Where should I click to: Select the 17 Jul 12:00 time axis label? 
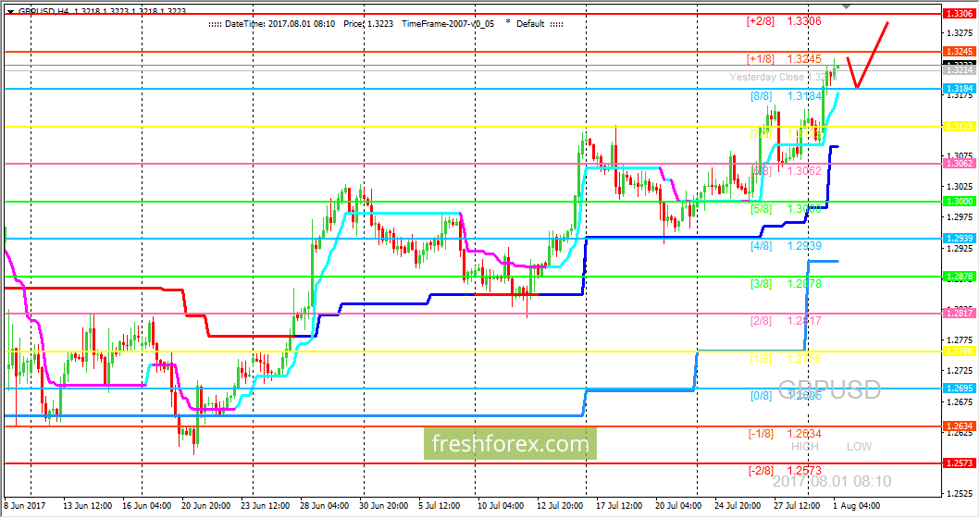coord(619,505)
